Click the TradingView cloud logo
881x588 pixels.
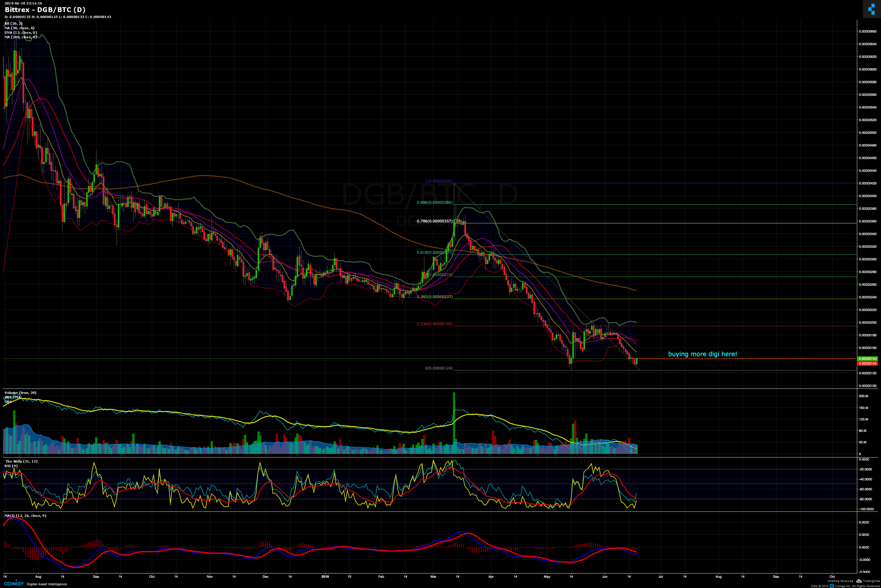[x=859, y=581]
